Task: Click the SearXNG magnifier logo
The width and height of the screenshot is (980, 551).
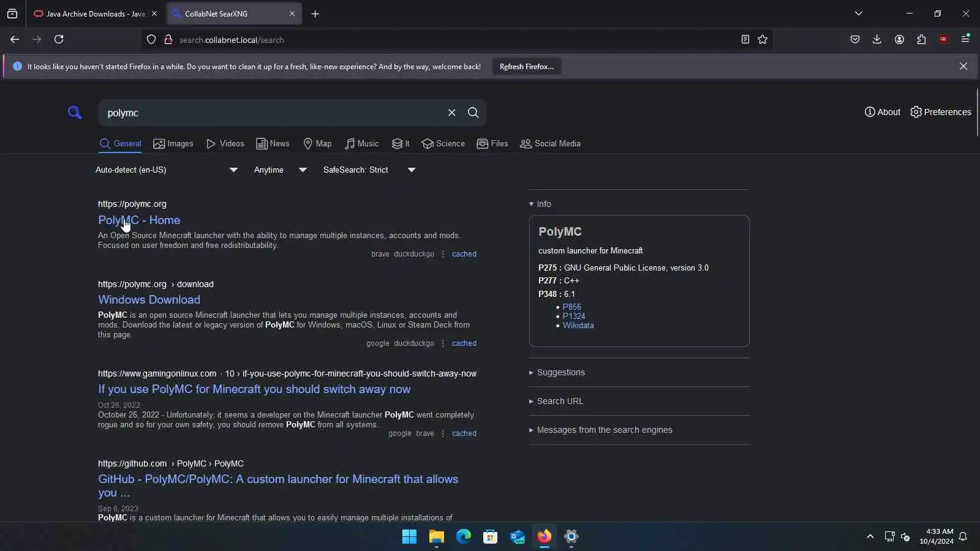Action: (x=75, y=113)
